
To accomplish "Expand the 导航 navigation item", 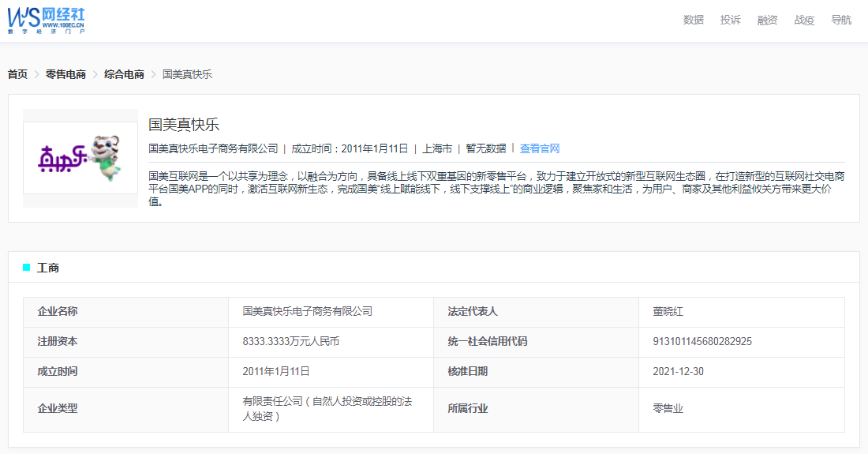I will point(841,21).
